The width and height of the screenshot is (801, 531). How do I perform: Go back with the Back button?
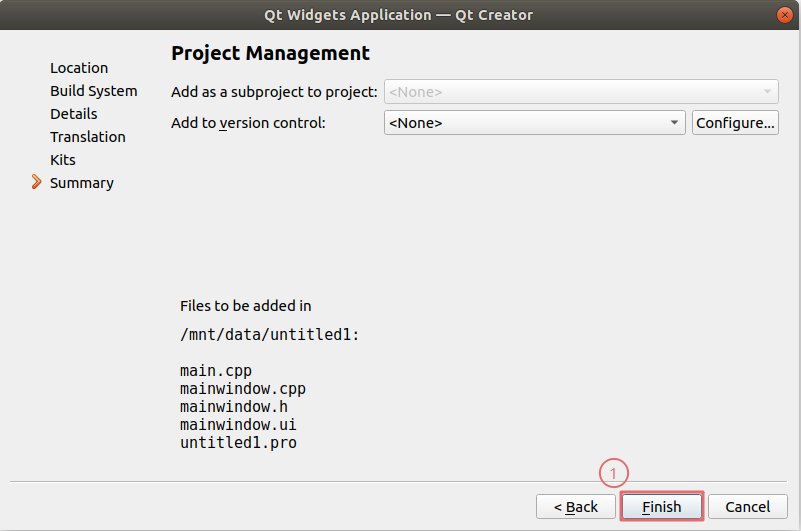(x=575, y=507)
